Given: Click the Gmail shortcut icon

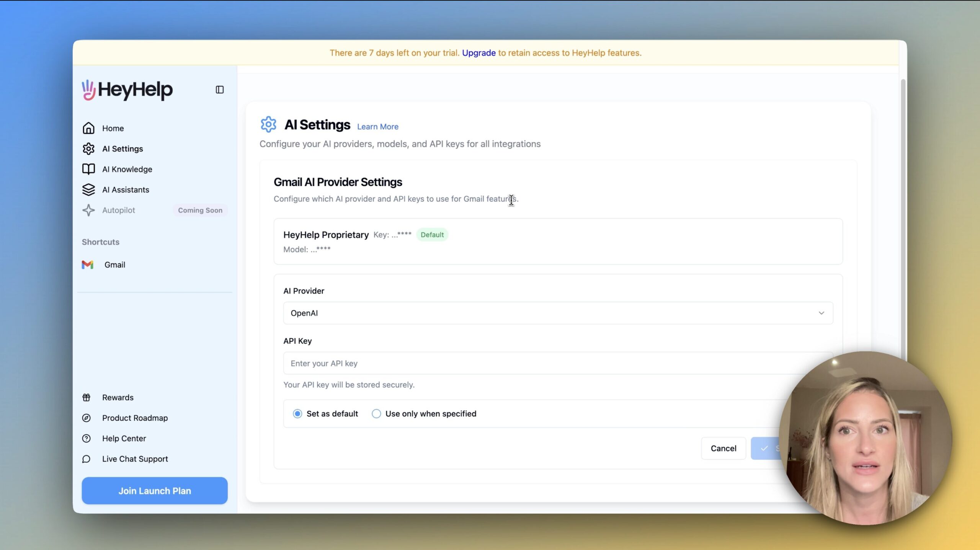Looking at the screenshot, I should pyautogui.click(x=88, y=265).
